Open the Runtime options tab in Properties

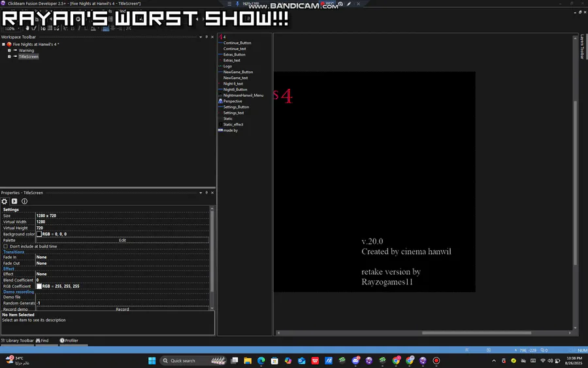[14, 201]
